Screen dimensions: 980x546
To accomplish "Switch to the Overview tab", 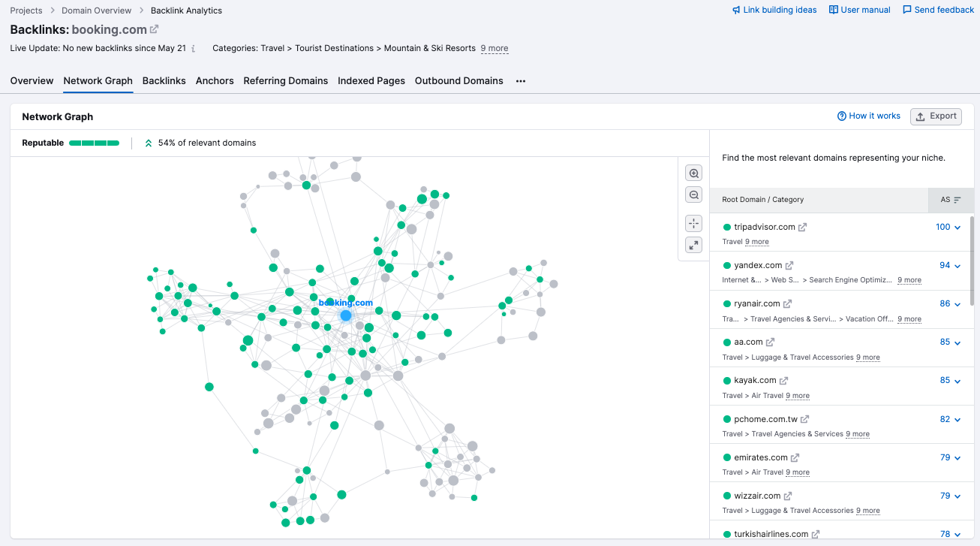I will (32, 80).
